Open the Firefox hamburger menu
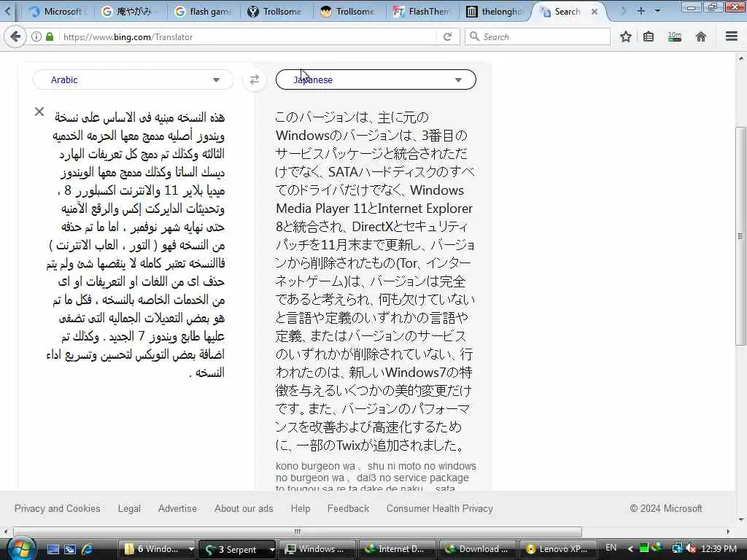Screen dimensions: 747x560 pyautogui.click(x=732, y=36)
